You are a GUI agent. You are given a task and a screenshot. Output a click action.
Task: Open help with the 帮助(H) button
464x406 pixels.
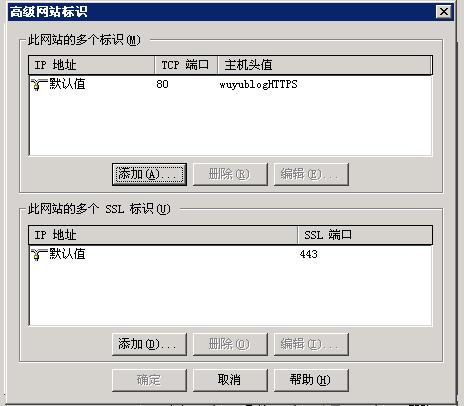click(x=311, y=380)
